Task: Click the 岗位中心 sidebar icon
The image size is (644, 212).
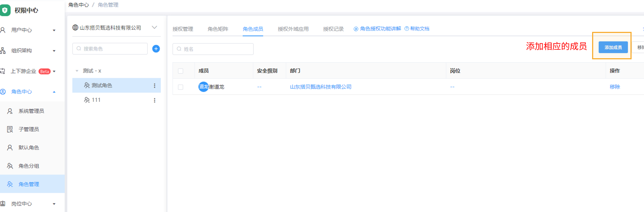Action: coord(3,204)
